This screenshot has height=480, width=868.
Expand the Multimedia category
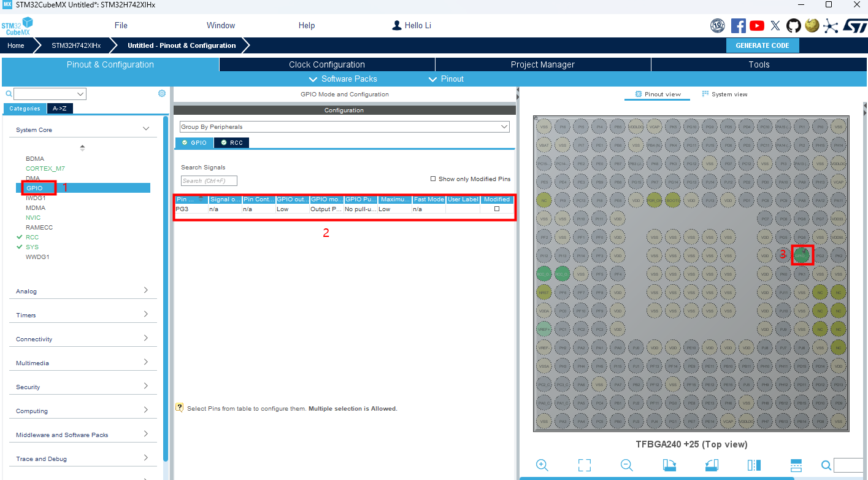tap(146, 362)
